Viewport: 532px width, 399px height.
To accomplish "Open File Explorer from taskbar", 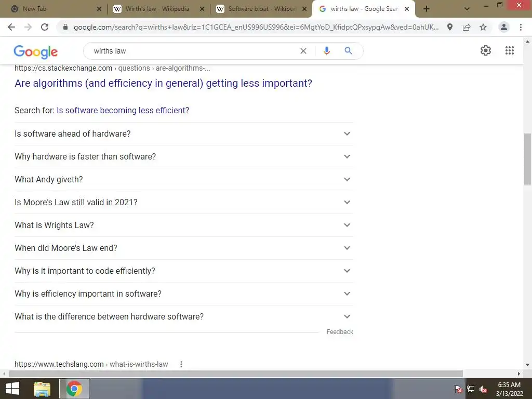I will (42, 389).
